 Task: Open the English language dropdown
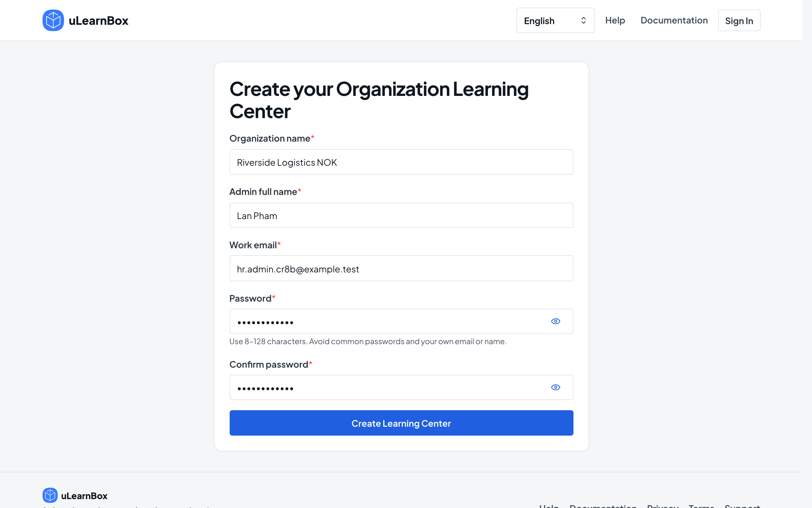[555, 21]
